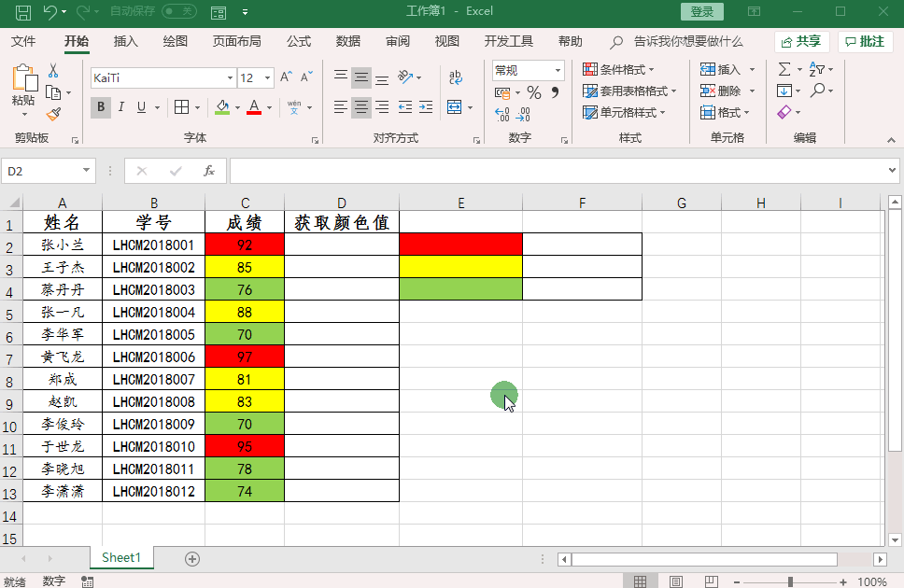Click the zoom slider handle

790,582
